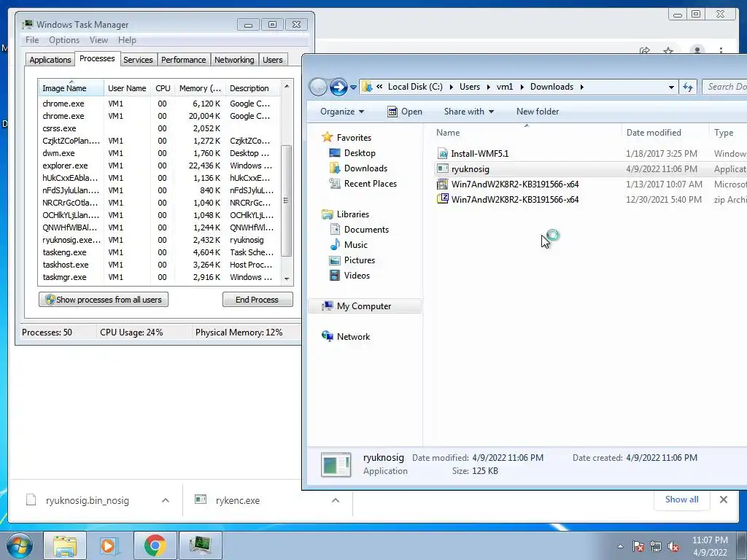Open Desktop in Favorites
Viewport: 747px width, 560px height.
click(x=360, y=153)
